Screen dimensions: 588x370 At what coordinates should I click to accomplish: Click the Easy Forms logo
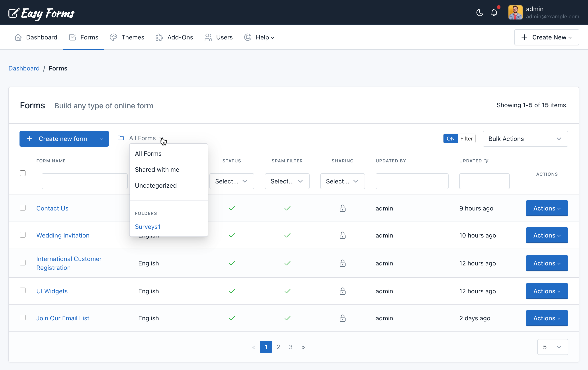click(41, 14)
